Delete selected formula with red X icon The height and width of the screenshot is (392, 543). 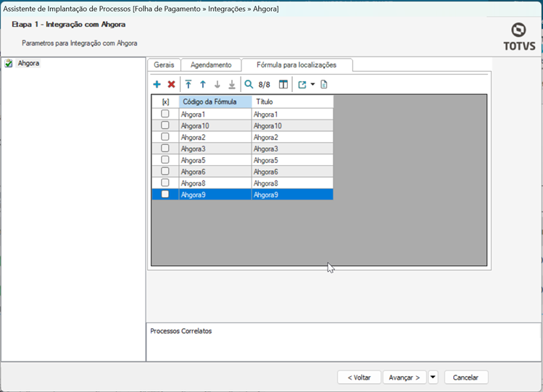[x=171, y=85]
